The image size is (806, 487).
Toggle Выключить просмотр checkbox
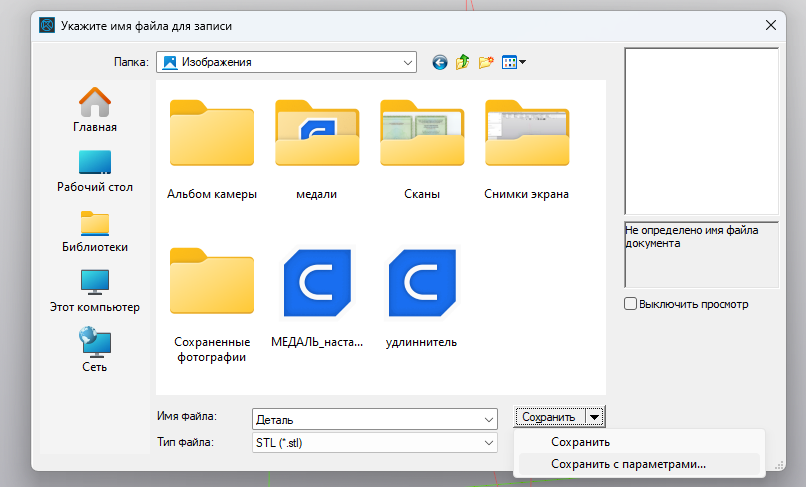[x=630, y=304]
